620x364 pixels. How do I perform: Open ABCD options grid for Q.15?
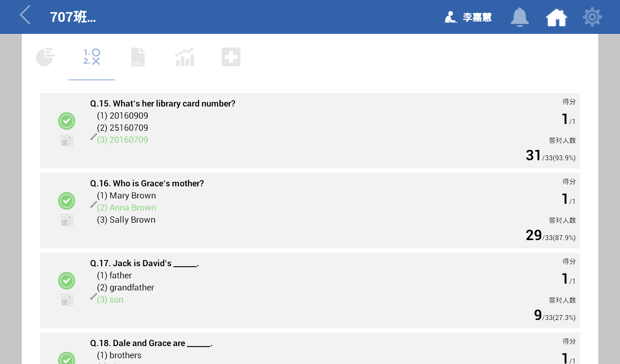[67, 140]
